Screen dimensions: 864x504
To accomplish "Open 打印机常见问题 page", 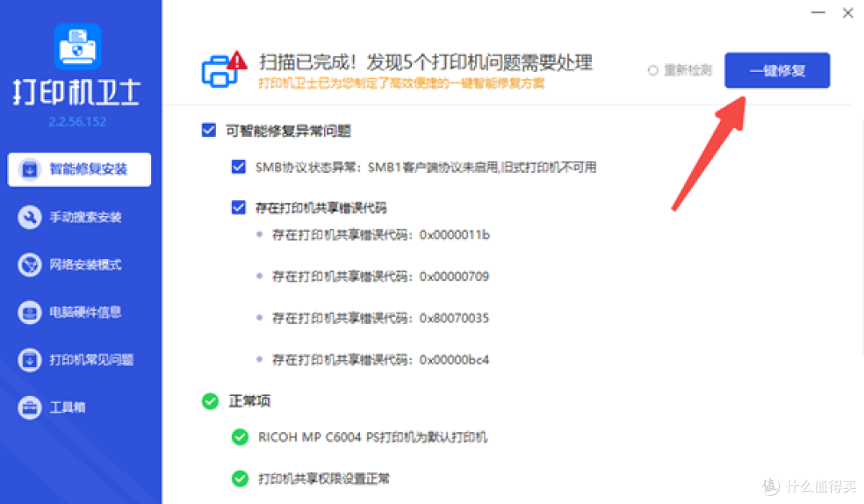I will (x=79, y=360).
